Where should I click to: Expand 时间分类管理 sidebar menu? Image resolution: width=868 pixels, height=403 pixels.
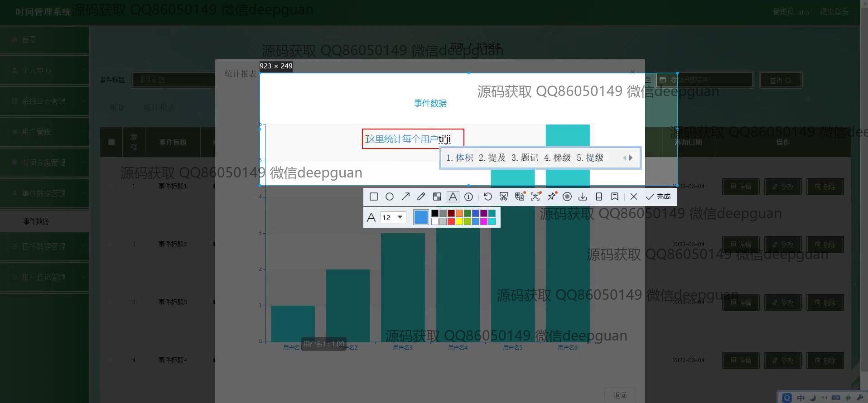pyautogui.click(x=44, y=163)
